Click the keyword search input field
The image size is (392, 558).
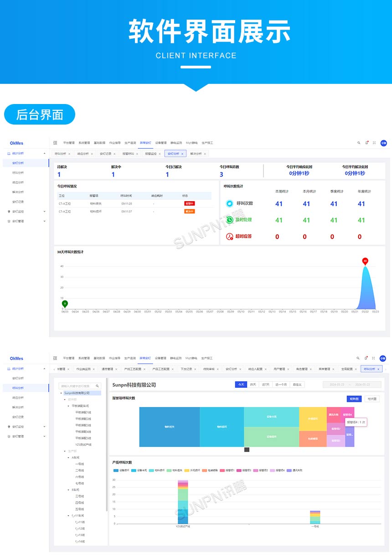coord(76,386)
